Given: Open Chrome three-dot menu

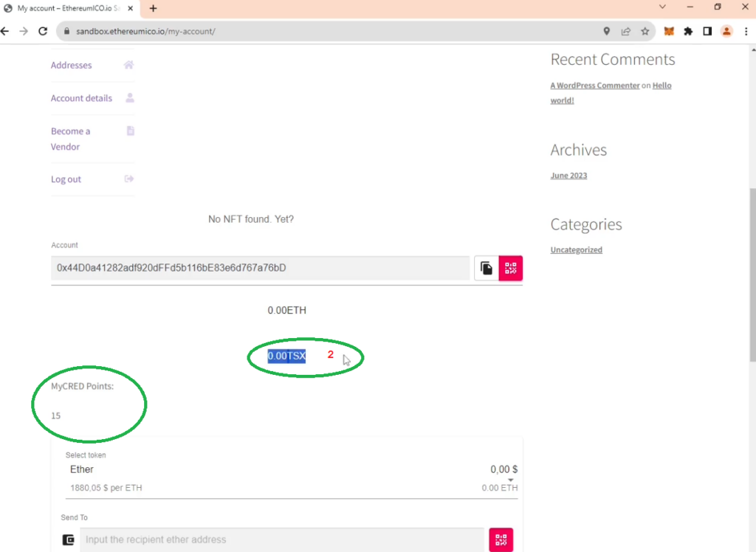Looking at the screenshot, I should (x=746, y=32).
